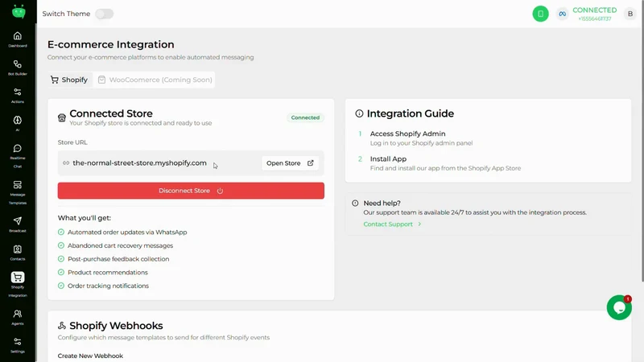Image resolution: width=644 pixels, height=362 pixels.
Task: Click the green bot logo in sidebar
Action: click(x=19, y=11)
